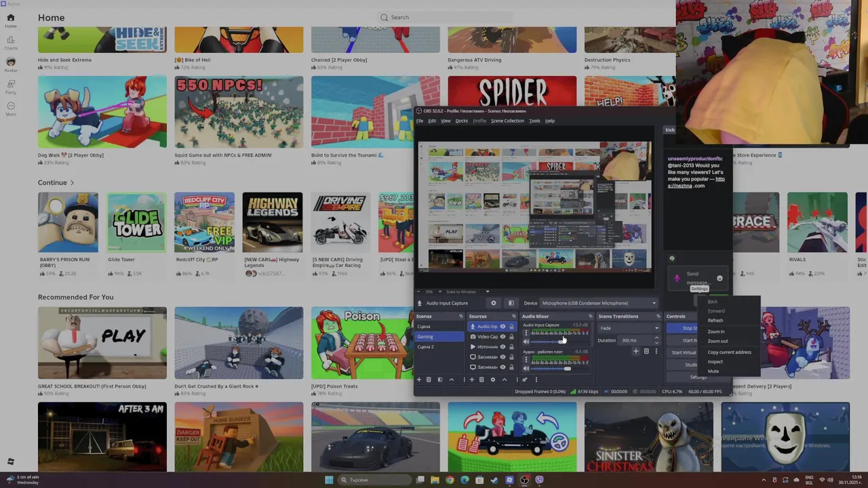The width and height of the screenshot is (868, 488).
Task: Hide the Audio Inp source eye icon
Action: tap(502, 327)
